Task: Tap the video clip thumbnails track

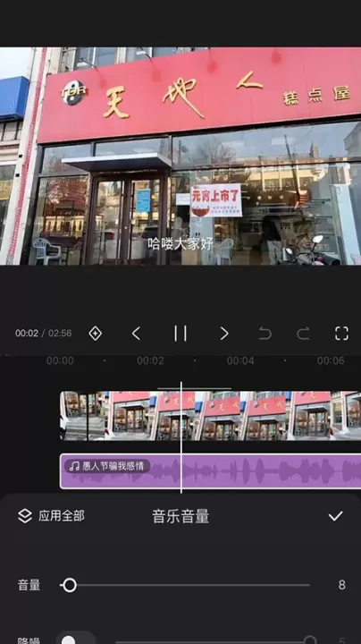Action: click(211, 416)
